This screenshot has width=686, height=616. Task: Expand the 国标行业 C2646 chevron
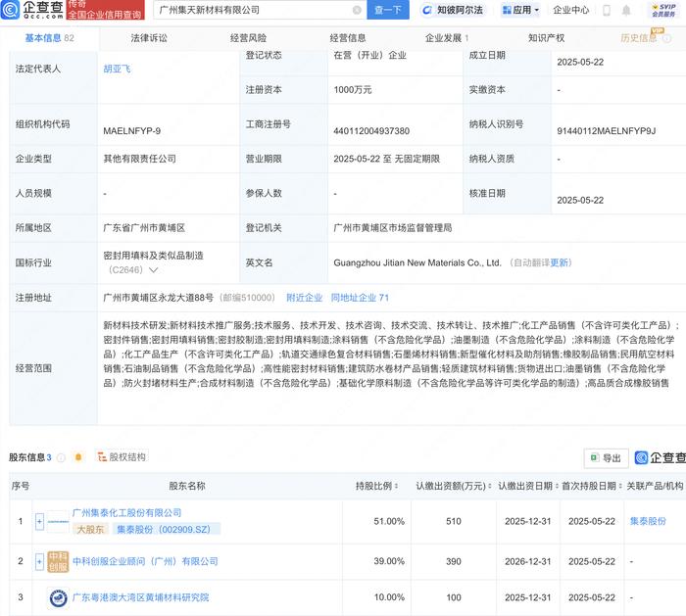click(153, 270)
